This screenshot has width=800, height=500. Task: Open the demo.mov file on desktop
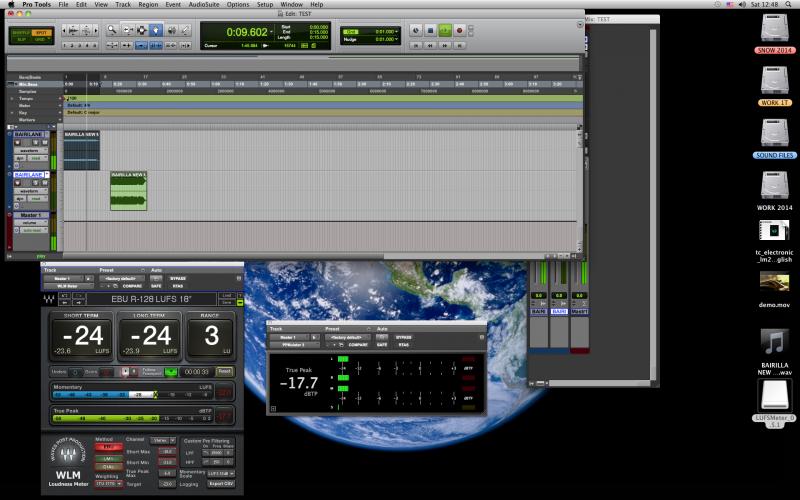coord(775,282)
